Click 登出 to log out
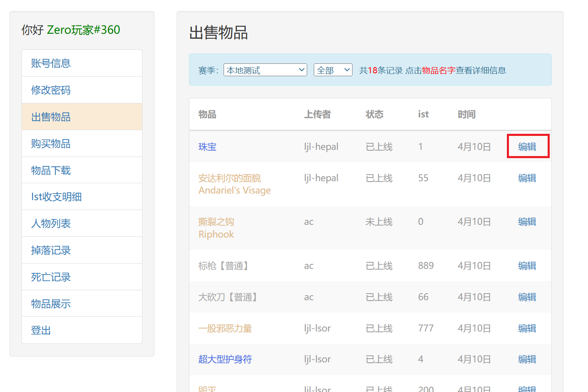The width and height of the screenshot is (588, 392). [x=41, y=330]
